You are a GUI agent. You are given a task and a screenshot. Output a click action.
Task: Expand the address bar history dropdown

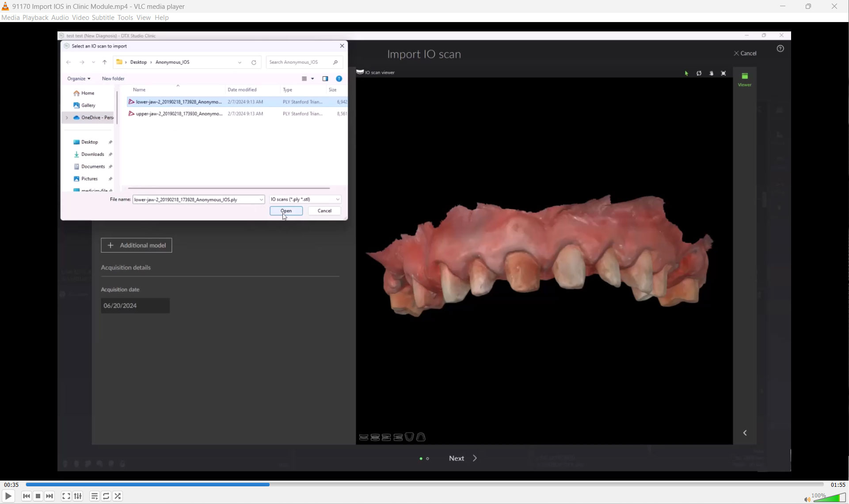pos(240,62)
